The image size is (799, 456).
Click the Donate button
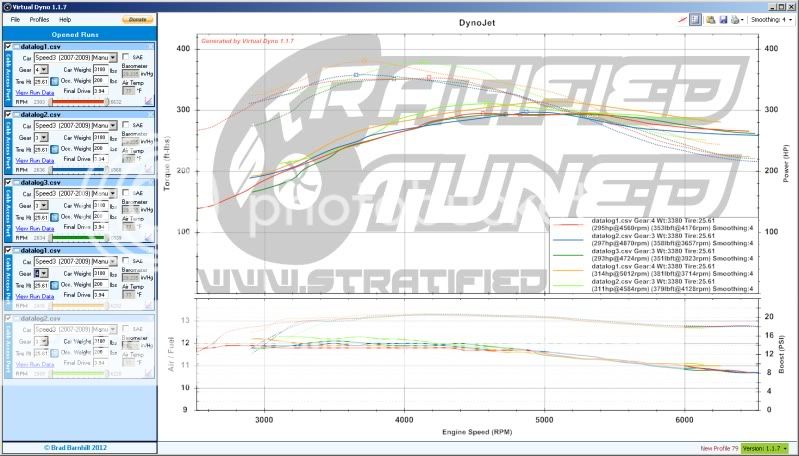pos(137,19)
